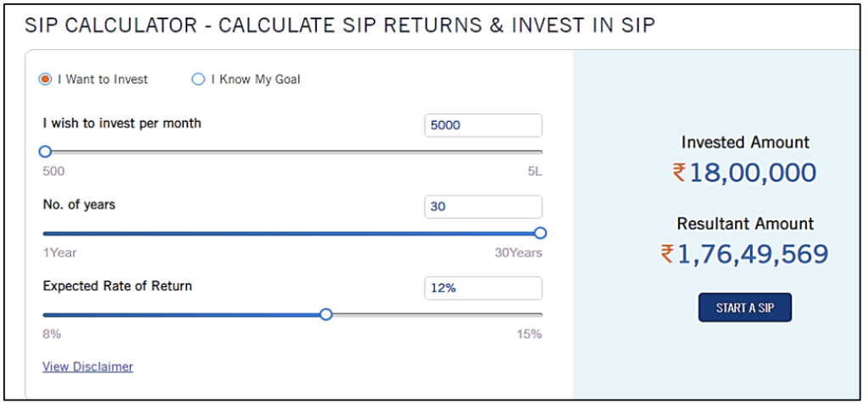The width and height of the screenshot is (868, 404).
Task: Click the SIP Calculator page heading
Action: point(340,25)
